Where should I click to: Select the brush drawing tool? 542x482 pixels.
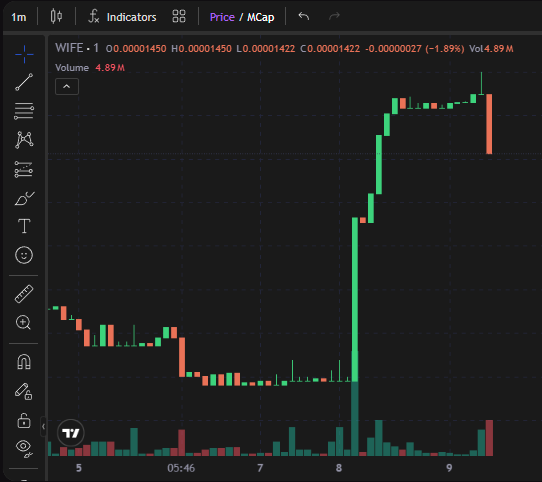click(24, 198)
